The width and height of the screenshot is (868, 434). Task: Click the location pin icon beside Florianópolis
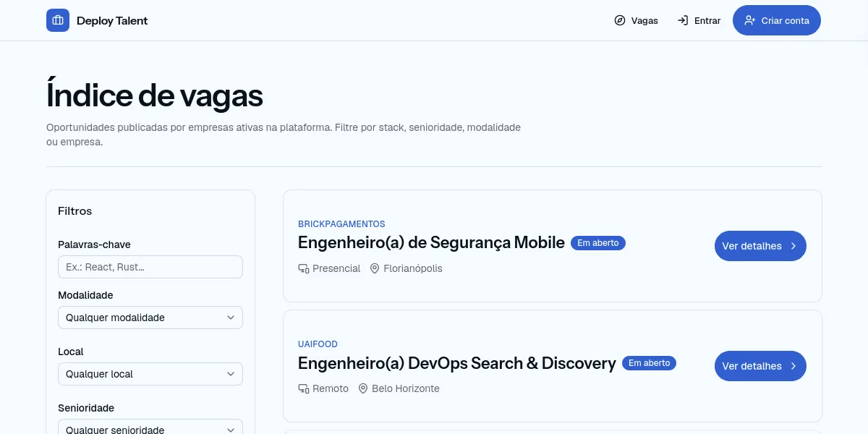(x=375, y=268)
